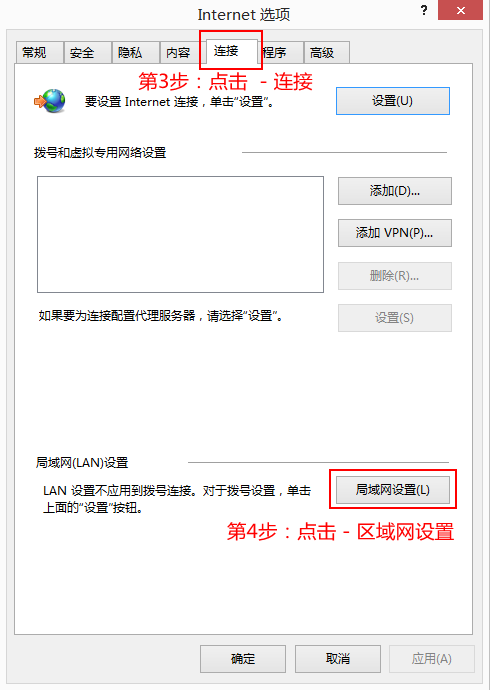Click the 取消 button
The image size is (490, 690).
point(338,659)
